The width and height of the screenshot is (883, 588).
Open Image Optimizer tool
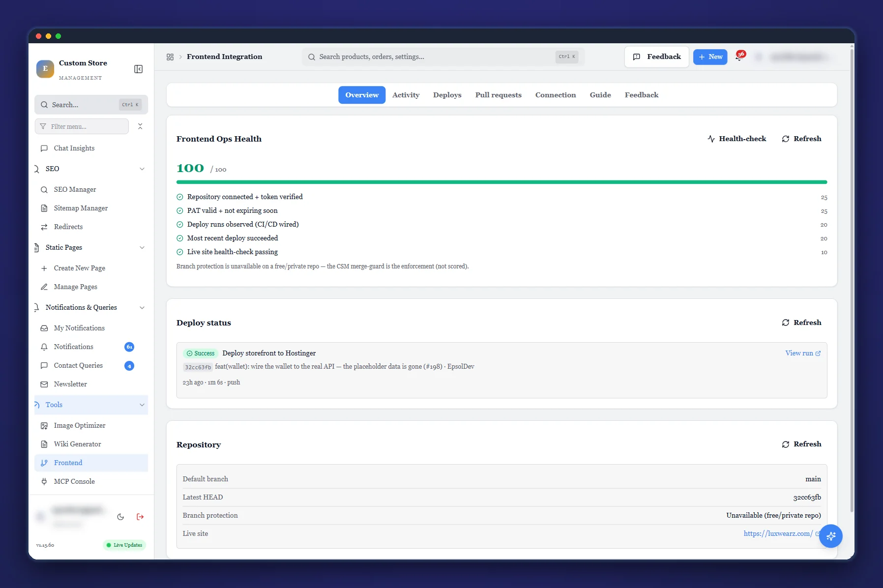pos(91,425)
